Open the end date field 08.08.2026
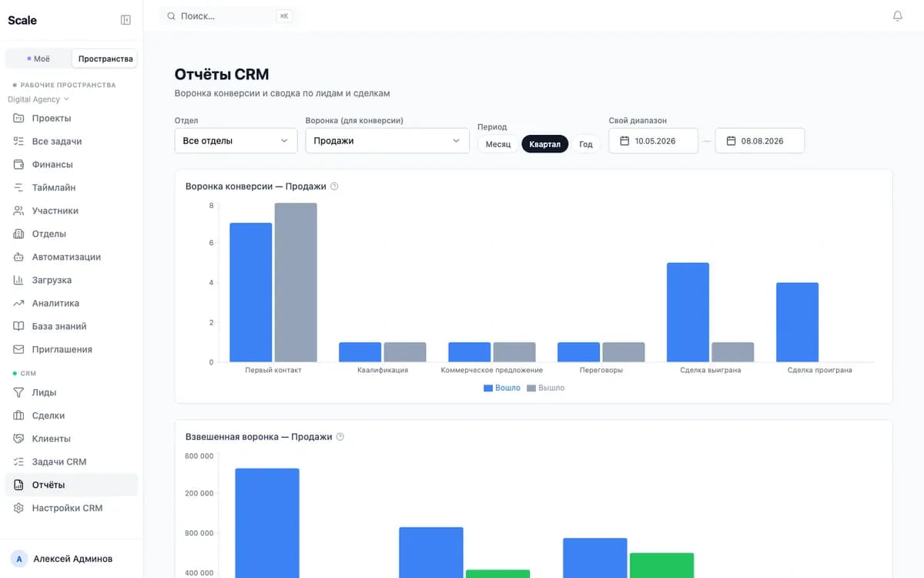Viewport: 924px width, 578px height. [760, 141]
